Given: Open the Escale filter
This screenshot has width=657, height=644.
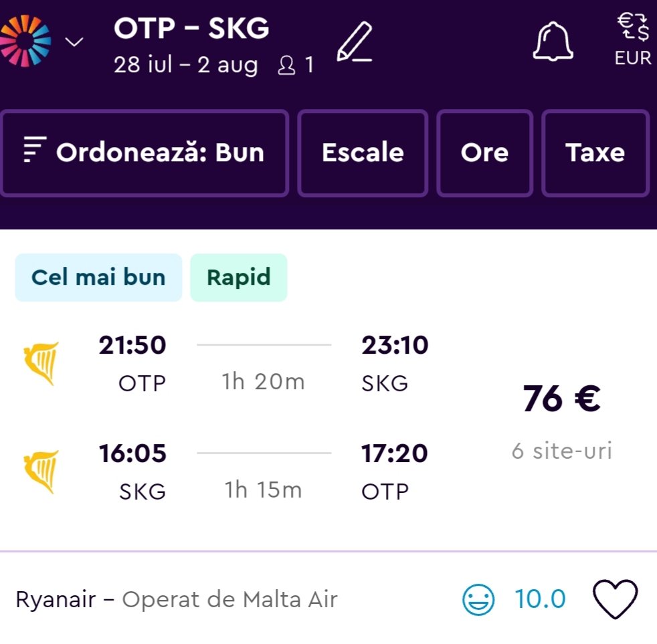Looking at the screenshot, I should click(363, 153).
